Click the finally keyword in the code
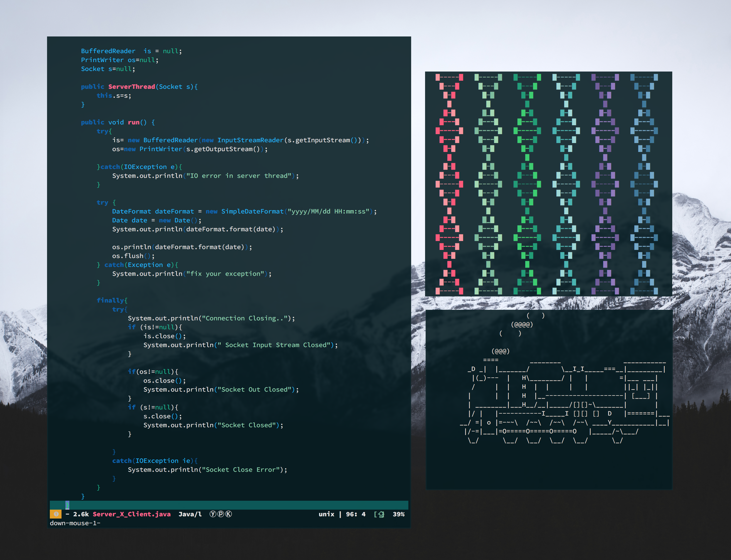 click(x=110, y=300)
